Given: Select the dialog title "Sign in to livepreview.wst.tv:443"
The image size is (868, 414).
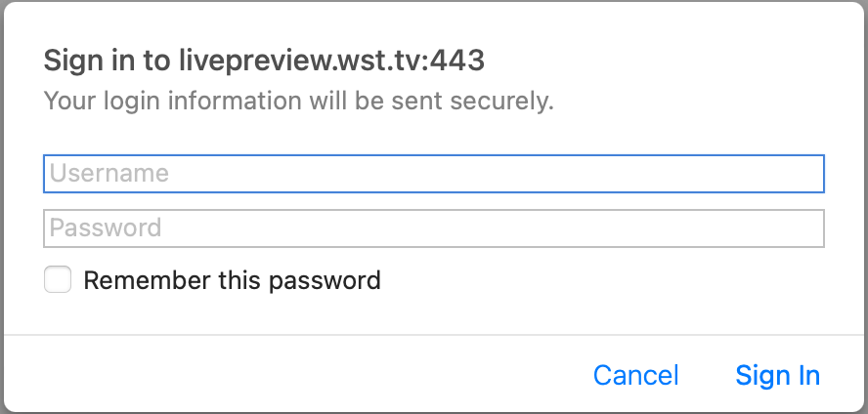Looking at the screenshot, I should [x=264, y=62].
